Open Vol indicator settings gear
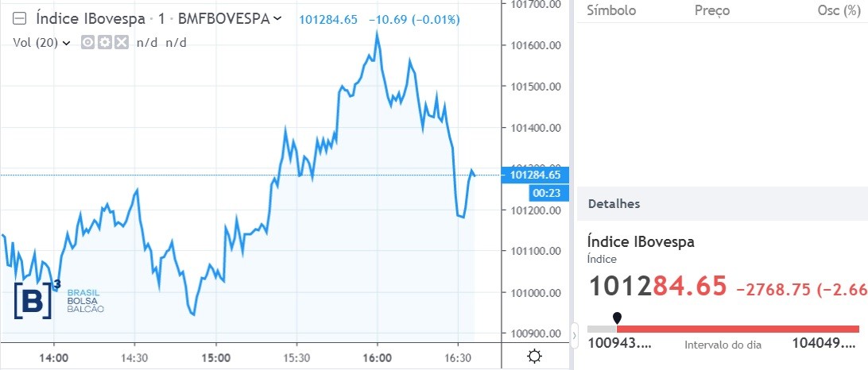 click(x=104, y=43)
